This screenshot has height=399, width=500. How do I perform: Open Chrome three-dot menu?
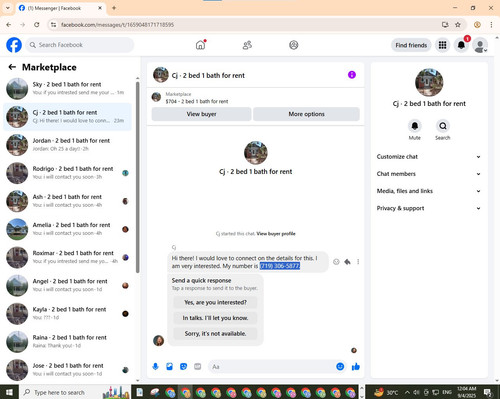tap(491, 25)
